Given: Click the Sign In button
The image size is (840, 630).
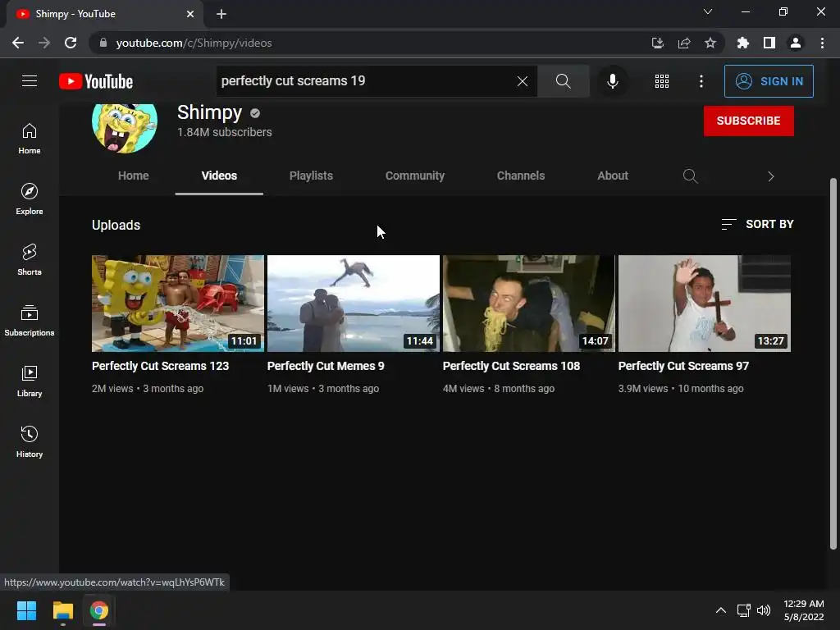Looking at the screenshot, I should pyautogui.click(x=769, y=81).
